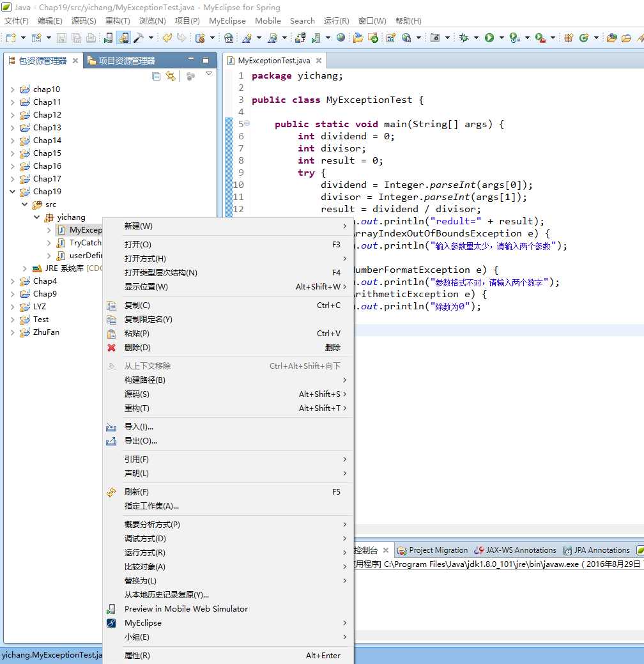The image size is (644, 664).
Task: Open the 文件(F) menu
Action: pos(16,20)
